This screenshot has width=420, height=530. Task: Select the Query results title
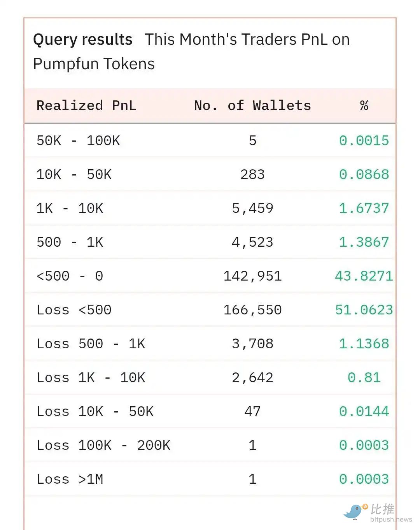83,40
